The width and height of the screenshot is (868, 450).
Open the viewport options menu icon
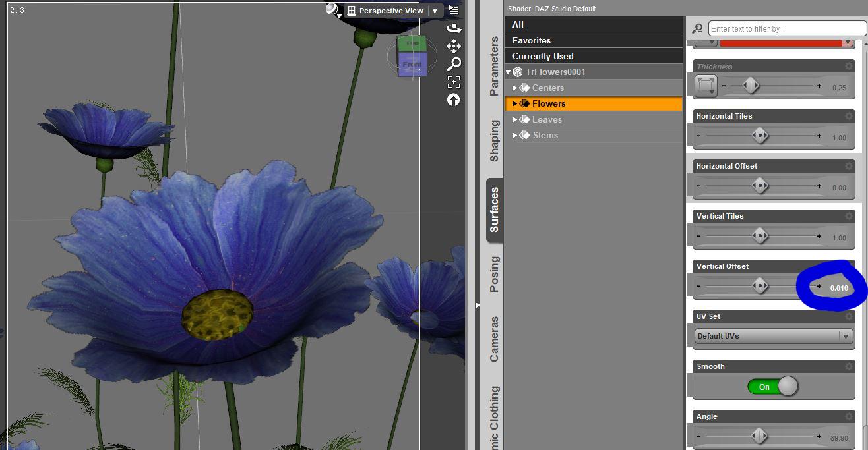[454, 9]
